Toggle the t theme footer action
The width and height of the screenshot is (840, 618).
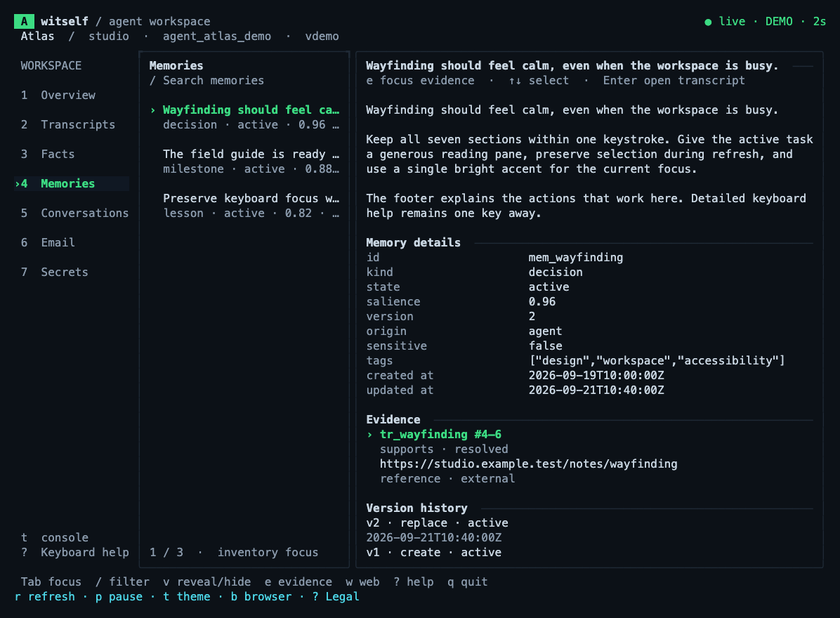(x=187, y=596)
